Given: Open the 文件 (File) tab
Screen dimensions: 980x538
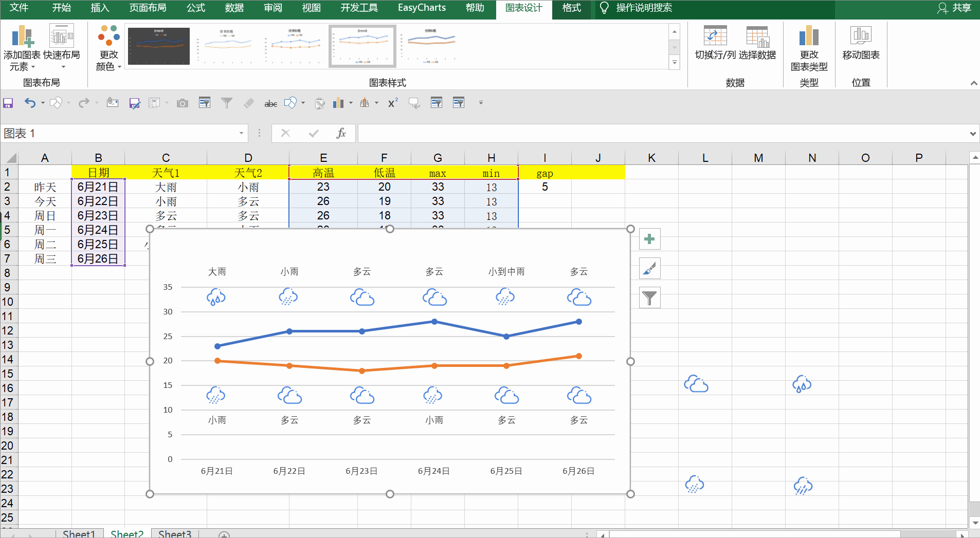Looking at the screenshot, I should tap(19, 8).
